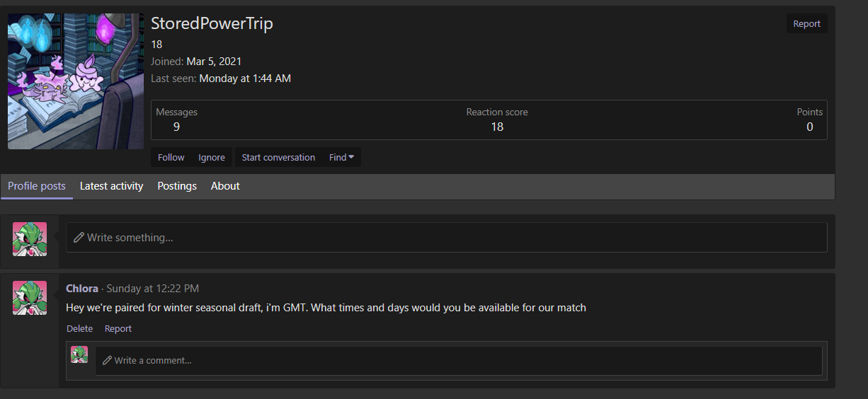This screenshot has width=868, height=399.
Task: Select the About tab
Action: click(225, 186)
